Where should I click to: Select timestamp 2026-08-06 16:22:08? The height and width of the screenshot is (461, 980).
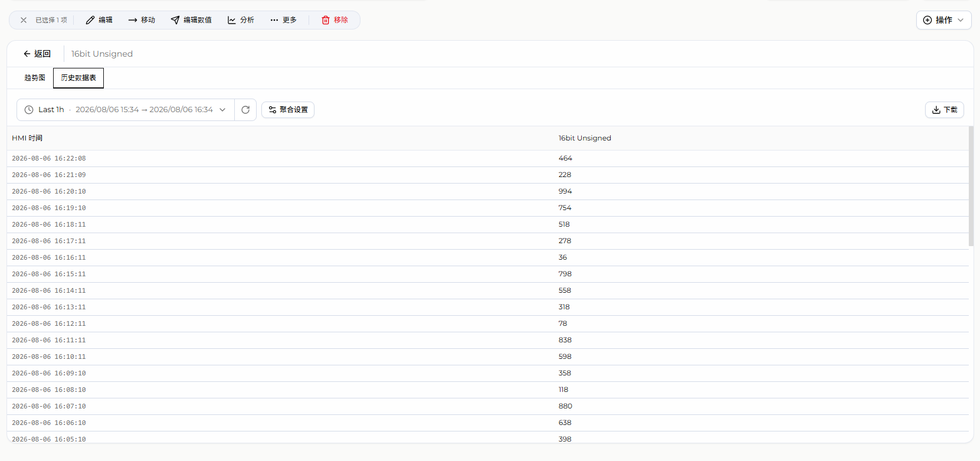[x=49, y=158]
